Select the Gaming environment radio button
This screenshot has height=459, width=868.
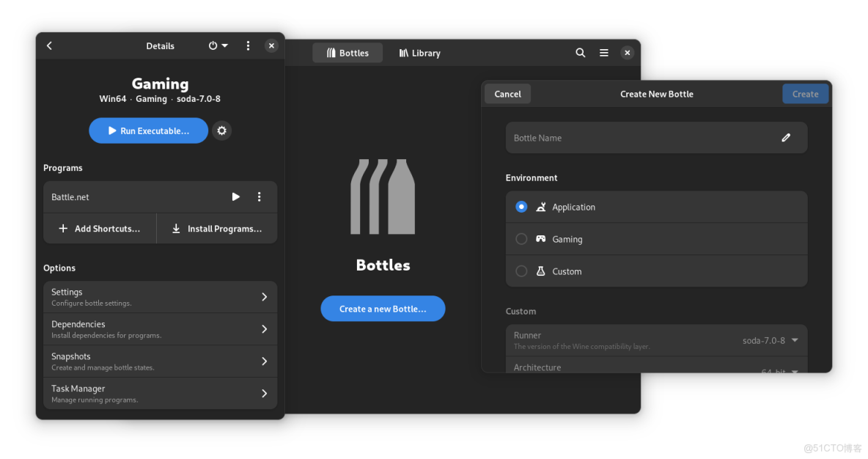pos(521,239)
